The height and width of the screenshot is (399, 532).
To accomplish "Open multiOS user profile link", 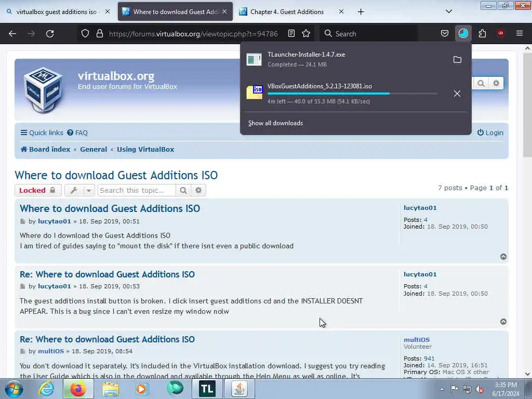I will [x=417, y=340].
